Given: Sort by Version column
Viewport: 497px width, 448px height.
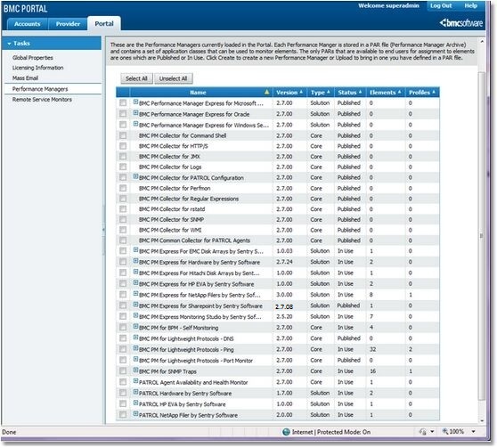Looking at the screenshot, I should [x=289, y=93].
